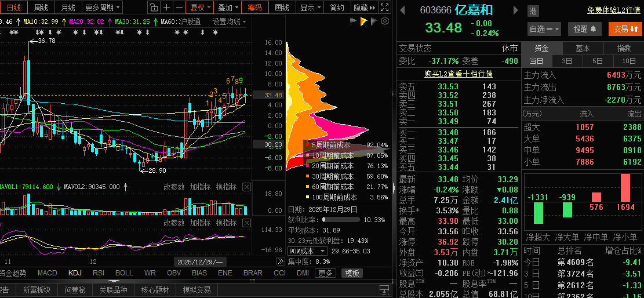Open the 90%成本 cost range dropdown
The image size is (644, 298).
click(x=307, y=250)
